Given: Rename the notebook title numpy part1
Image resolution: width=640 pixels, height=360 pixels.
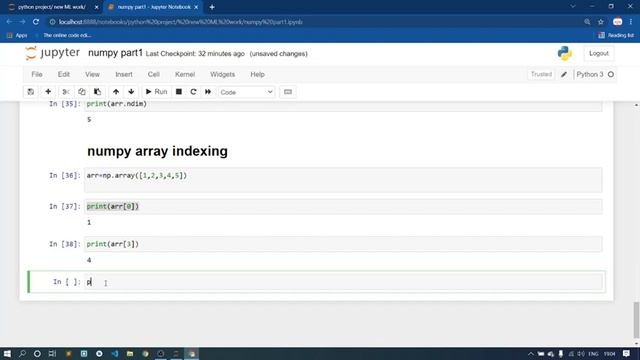Looking at the screenshot, I should pos(116,53).
